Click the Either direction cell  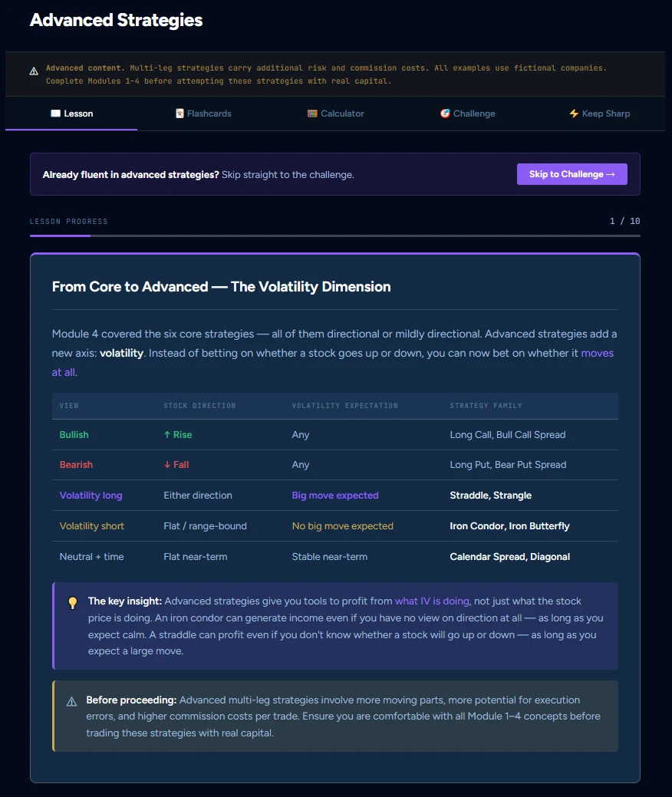[x=198, y=495]
